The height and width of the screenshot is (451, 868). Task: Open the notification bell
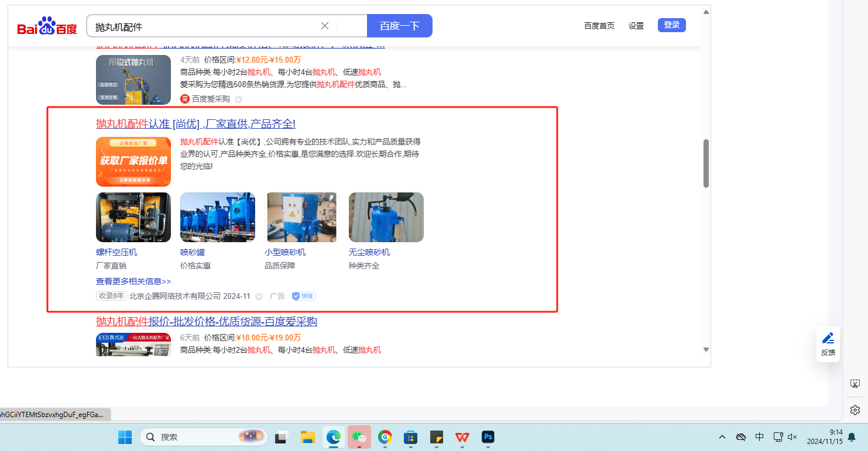[852, 437]
